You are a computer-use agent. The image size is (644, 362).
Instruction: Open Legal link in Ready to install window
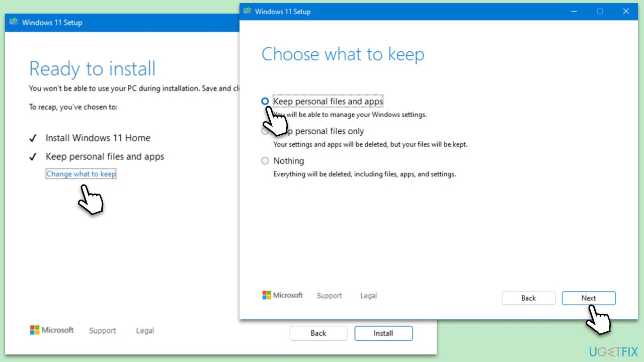point(145,330)
